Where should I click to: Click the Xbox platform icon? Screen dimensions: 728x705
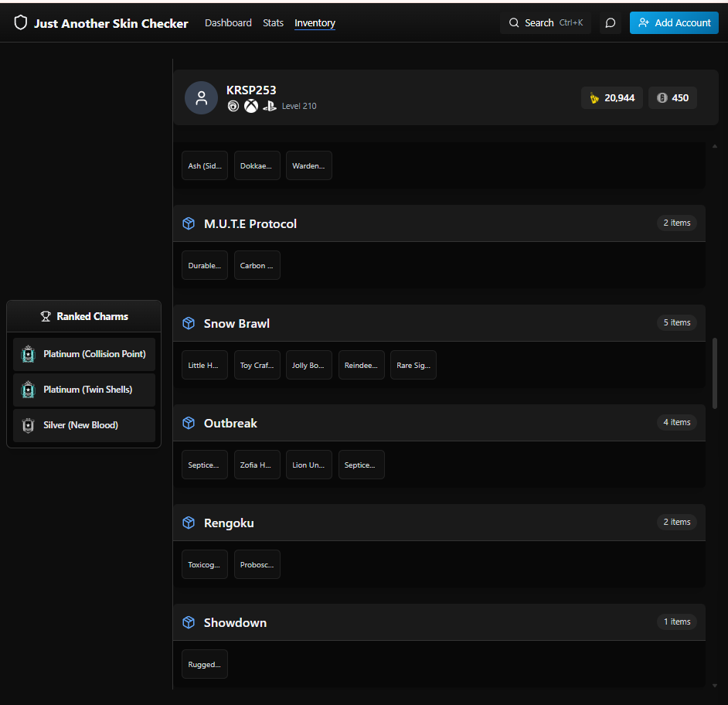coord(251,107)
